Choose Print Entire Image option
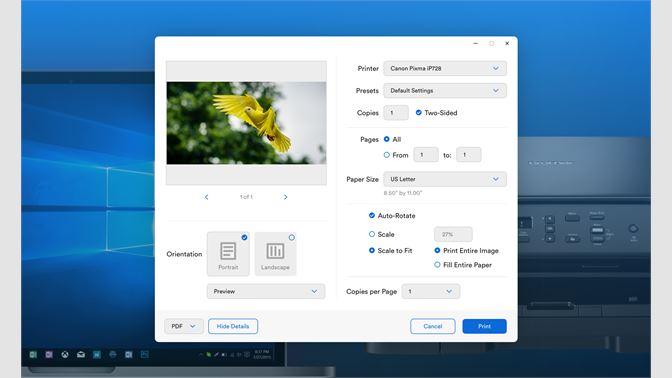Screen dimensions: 672x378 [x=437, y=250]
